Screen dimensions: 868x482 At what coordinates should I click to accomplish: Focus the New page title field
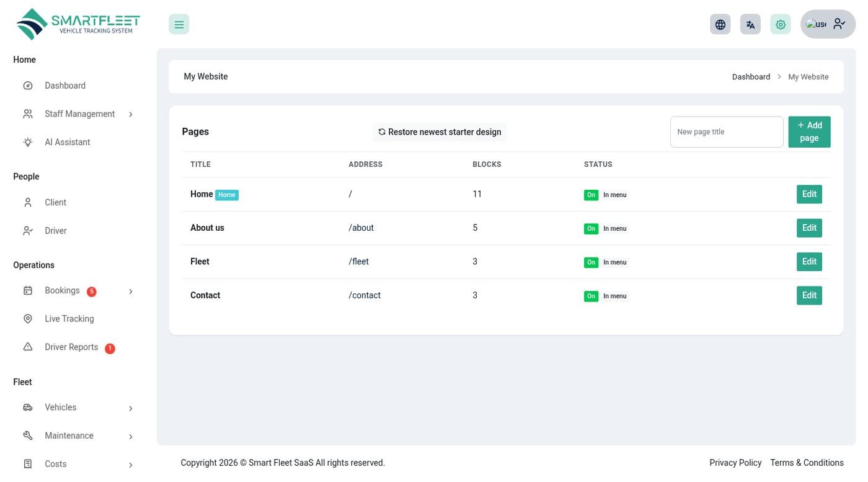click(727, 132)
